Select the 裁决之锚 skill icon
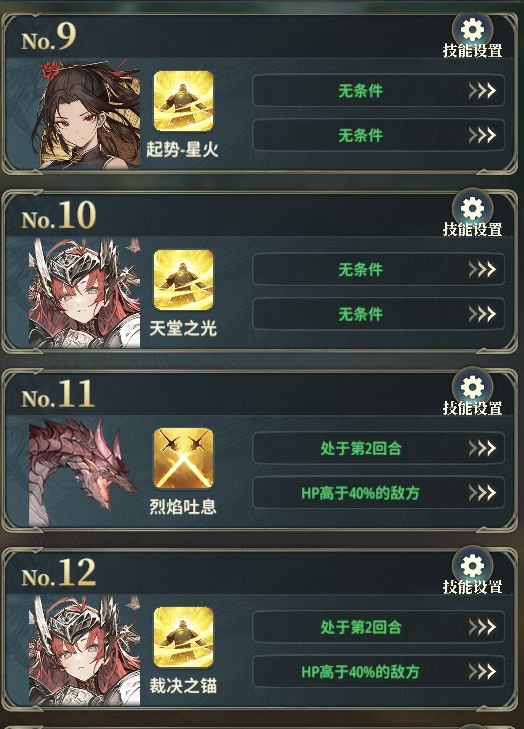Viewport: 524px width, 729px height. point(184,636)
